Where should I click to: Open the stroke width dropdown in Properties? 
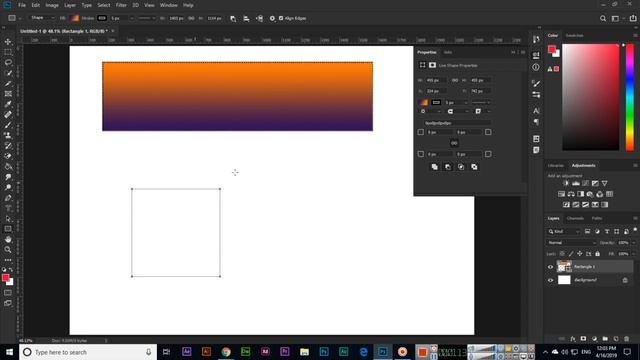tap(466, 102)
